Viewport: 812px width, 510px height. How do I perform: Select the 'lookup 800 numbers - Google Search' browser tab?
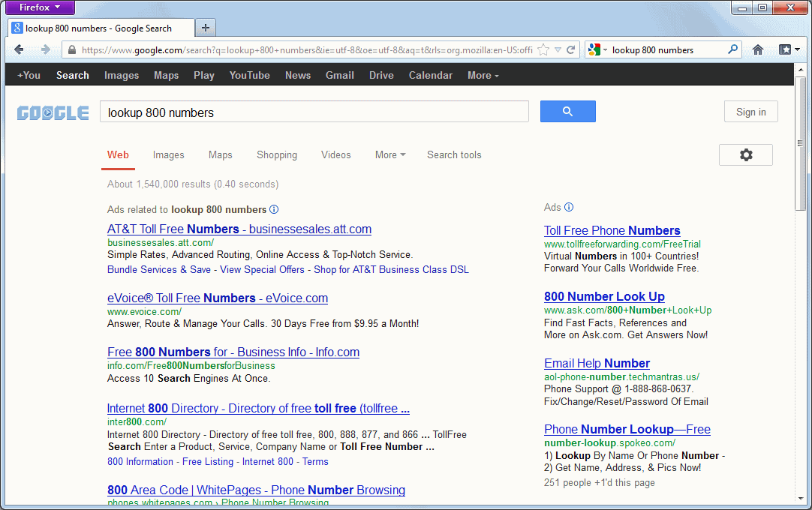101,28
